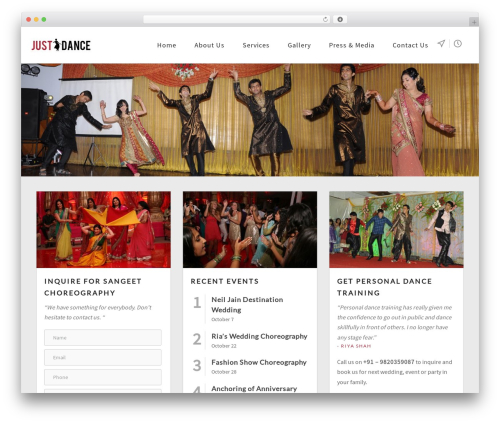This screenshot has width=500, height=423.
Task: Open Anchoring of Anniversary event
Action: (x=254, y=389)
